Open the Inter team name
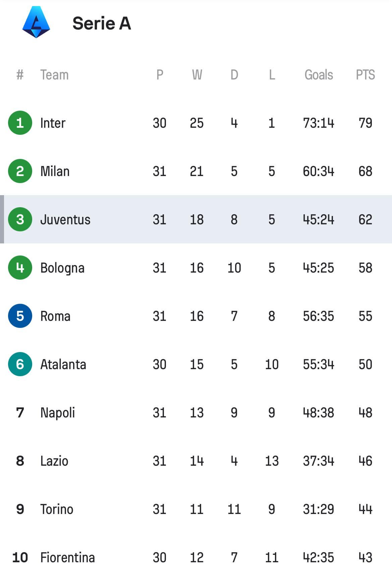This screenshot has width=392, height=577. coord(53,123)
